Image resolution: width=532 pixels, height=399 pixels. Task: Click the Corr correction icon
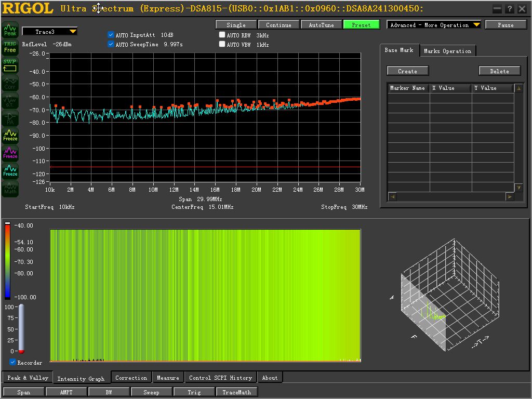tap(10, 83)
